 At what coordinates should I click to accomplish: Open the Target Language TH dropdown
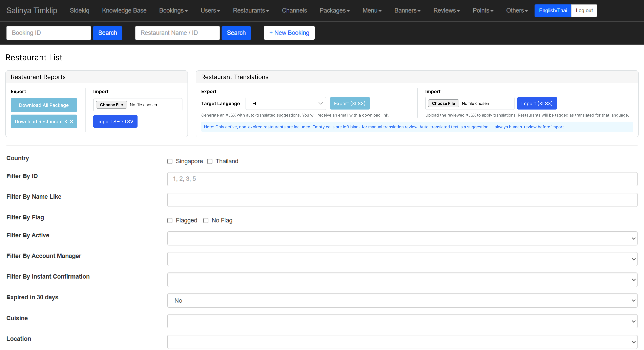tap(285, 103)
